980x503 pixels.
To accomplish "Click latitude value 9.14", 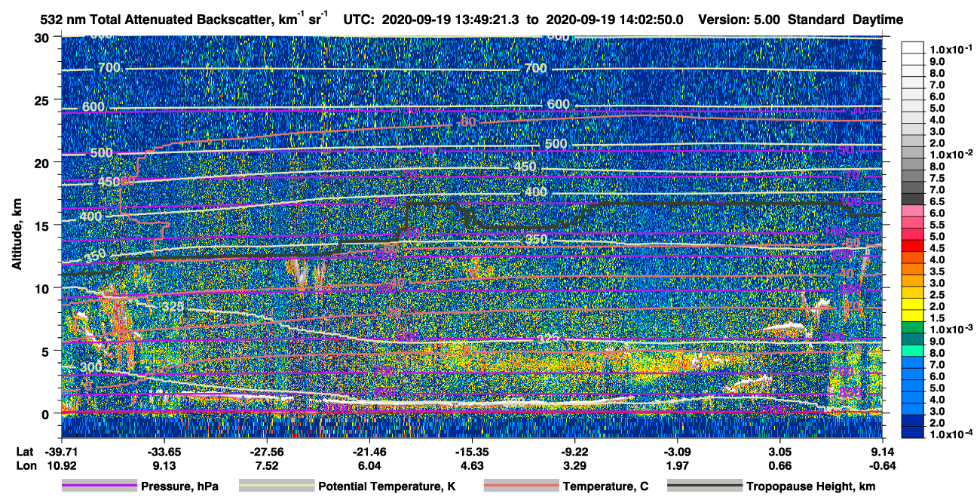I will (883, 451).
